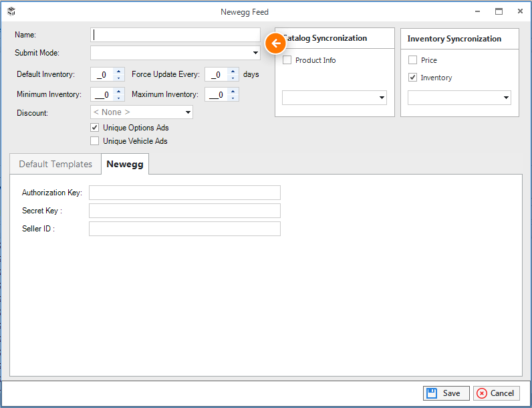Open the Inventory Syncronization dropdown
The height and width of the screenshot is (408, 532).
(x=459, y=98)
